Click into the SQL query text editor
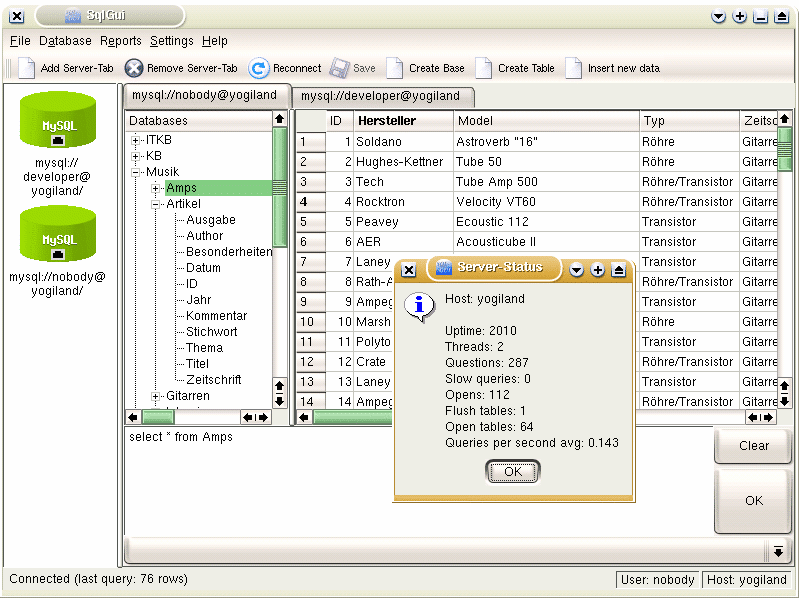This screenshot has height=598, width=799. (418, 481)
